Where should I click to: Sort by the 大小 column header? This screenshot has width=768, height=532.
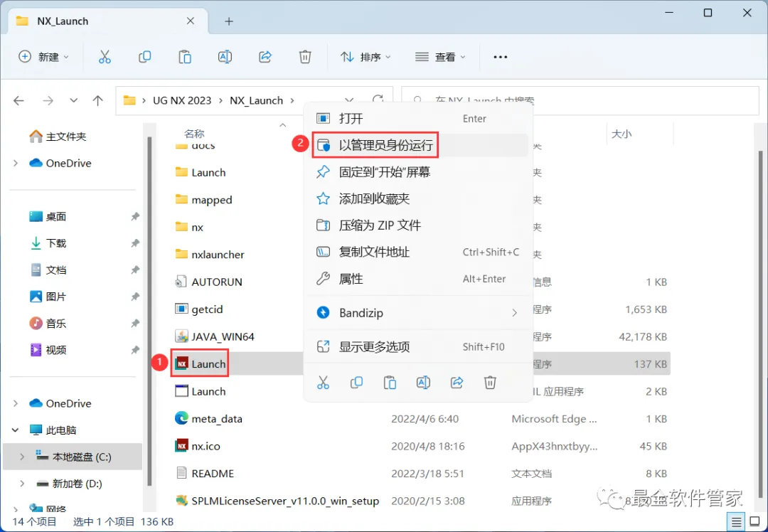pos(621,134)
